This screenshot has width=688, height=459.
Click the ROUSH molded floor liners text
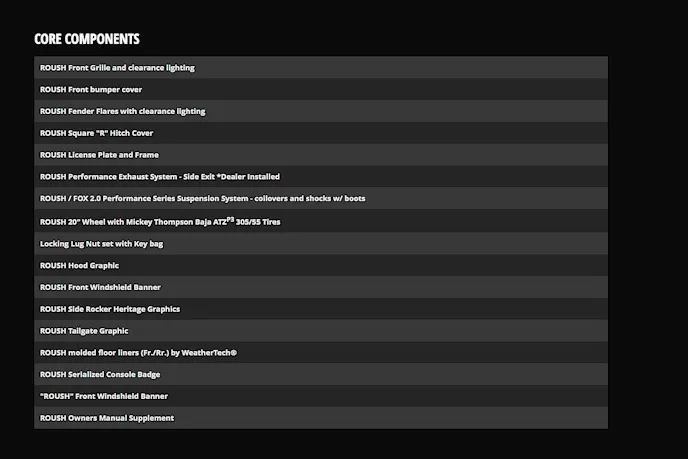tap(110, 353)
